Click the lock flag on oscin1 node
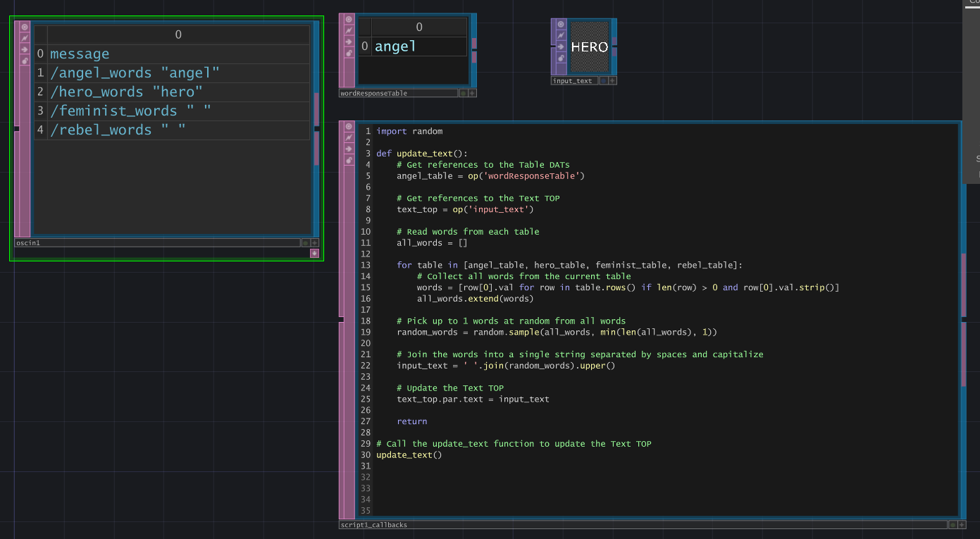The width and height of the screenshot is (980, 539). pos(25,61)
